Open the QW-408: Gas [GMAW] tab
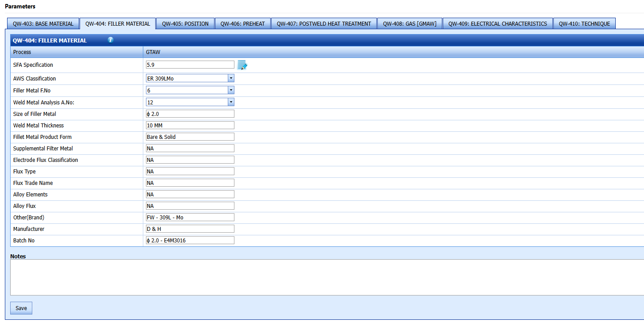Screen dimensions: 644x326 click(410, 24)
